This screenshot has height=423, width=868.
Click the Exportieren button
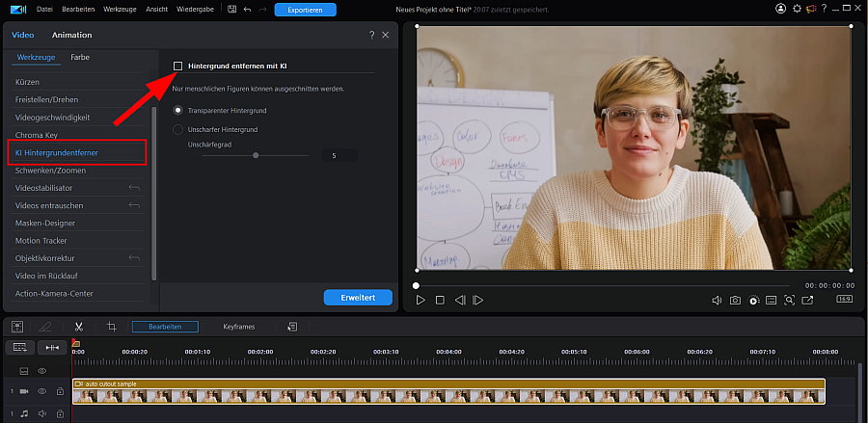306,10
